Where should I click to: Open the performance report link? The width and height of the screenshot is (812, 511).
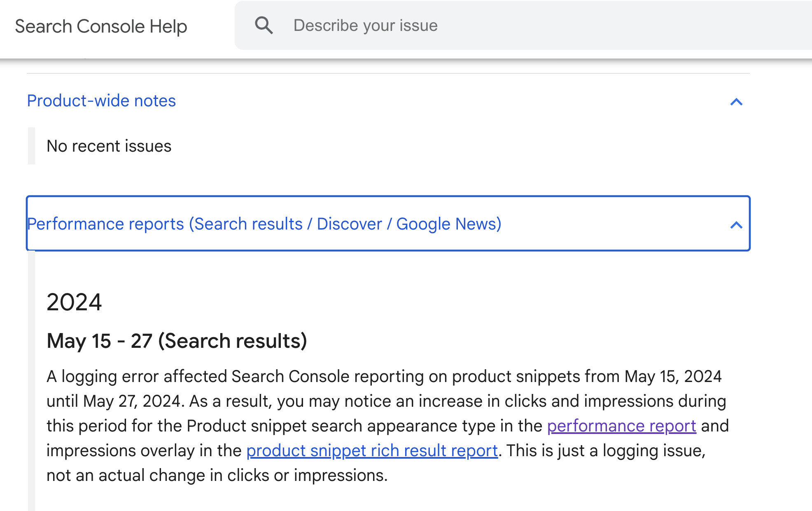point(621,426)
